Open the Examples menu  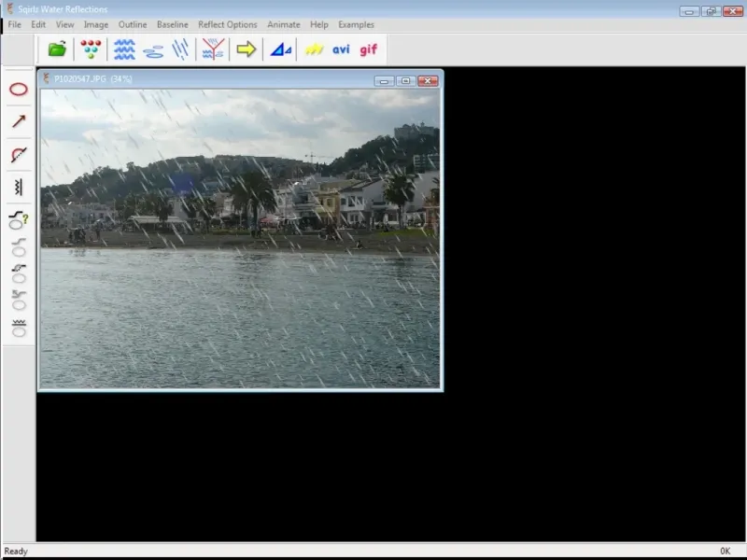(356, 24)
